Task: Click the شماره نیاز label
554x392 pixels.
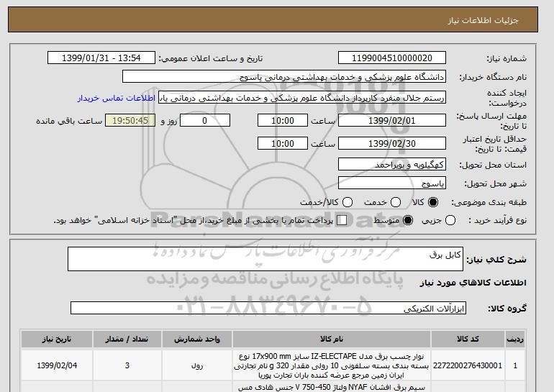Action: 507,58
